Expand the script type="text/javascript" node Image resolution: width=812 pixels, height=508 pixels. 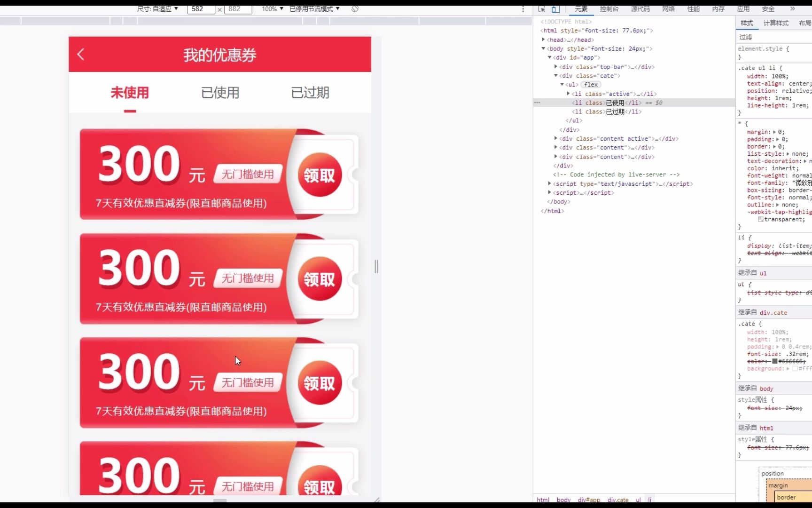pos(549,183)
